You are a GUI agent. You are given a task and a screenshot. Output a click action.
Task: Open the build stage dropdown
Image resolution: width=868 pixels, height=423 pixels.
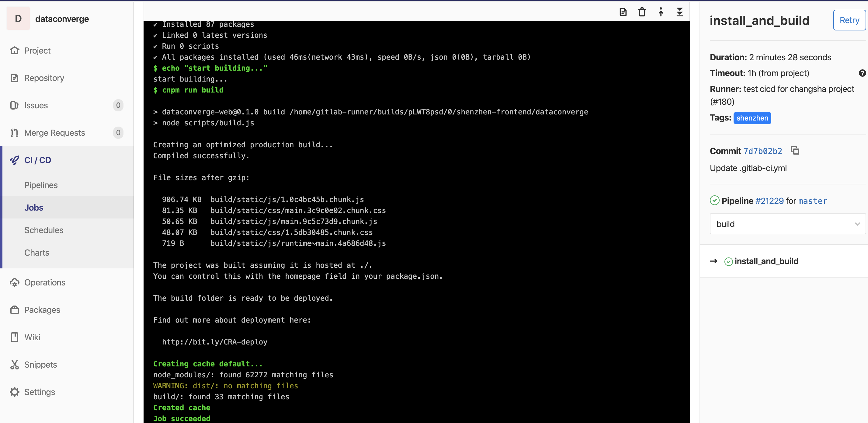[787, 224]
